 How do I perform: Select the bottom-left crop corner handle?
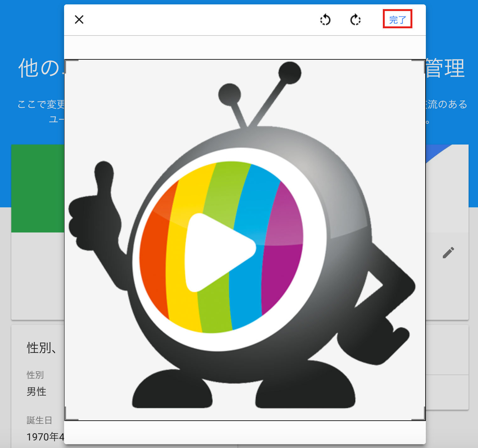coord(71,414)
